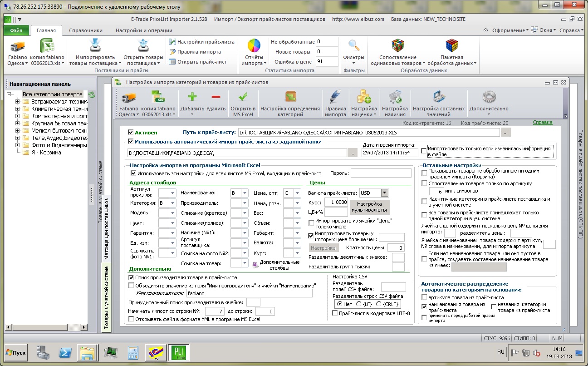Click Дополнительные столбцы icon
The image size is (588, 366).
tap(256, 264)
